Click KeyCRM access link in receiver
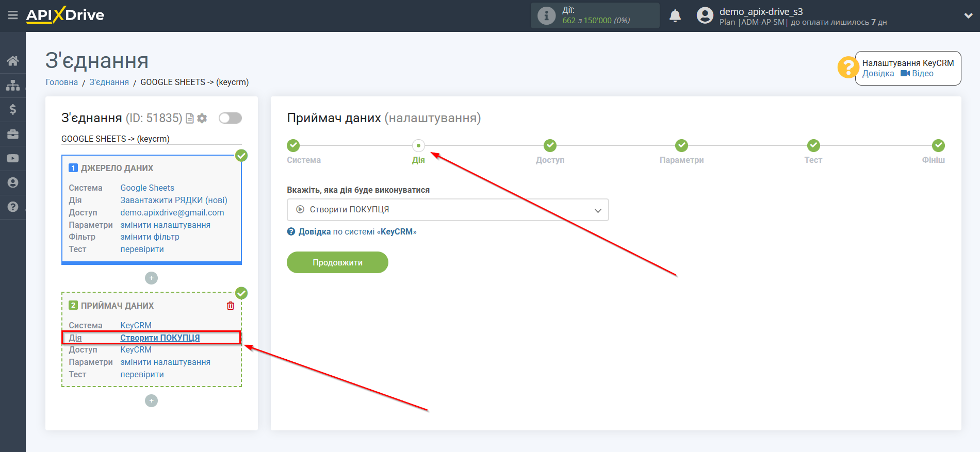Viewport: 980px width, 452px height. coord(136,350)
